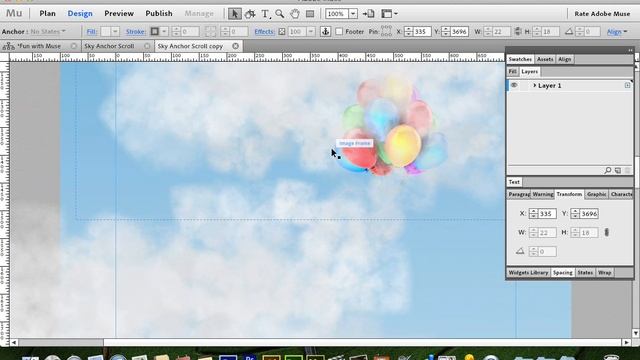Select the Zoom magnifier tool
Image resolution: width=640 pixels, height=360 pixels.
pyautogui.click(x=280, y=14)
